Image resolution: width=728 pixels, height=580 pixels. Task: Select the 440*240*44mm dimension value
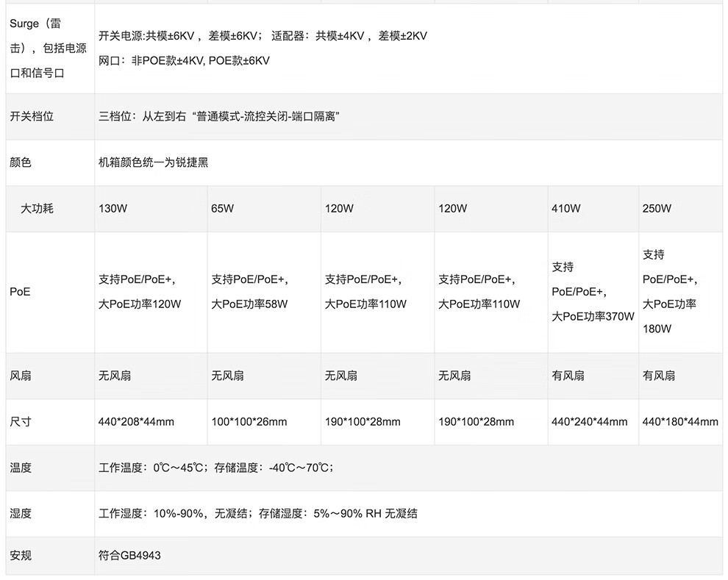pos(589,422)
